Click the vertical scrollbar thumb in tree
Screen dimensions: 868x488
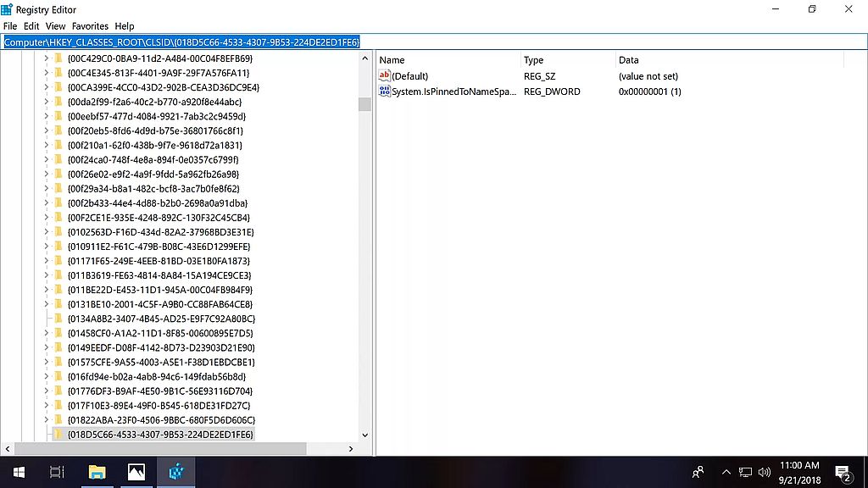pos(364,104)
